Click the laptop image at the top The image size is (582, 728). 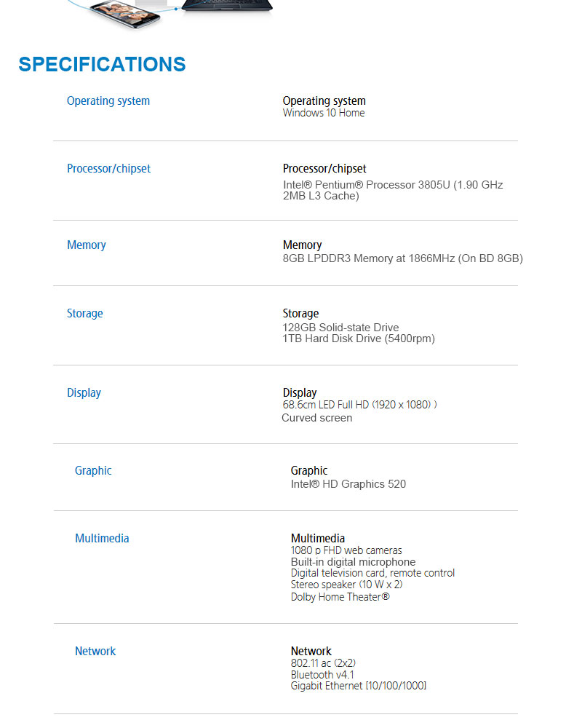click(x=226, y=6)
